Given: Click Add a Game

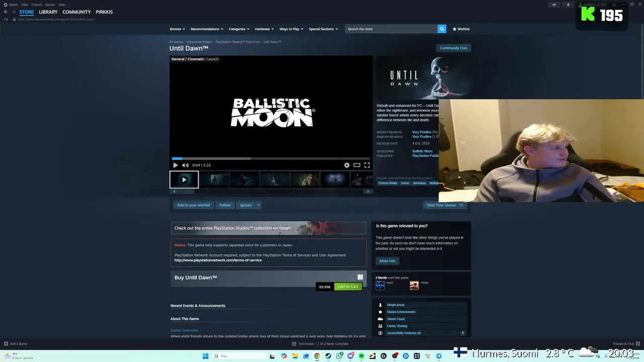Looking at the screenshot, I should [x=15, y=344].
